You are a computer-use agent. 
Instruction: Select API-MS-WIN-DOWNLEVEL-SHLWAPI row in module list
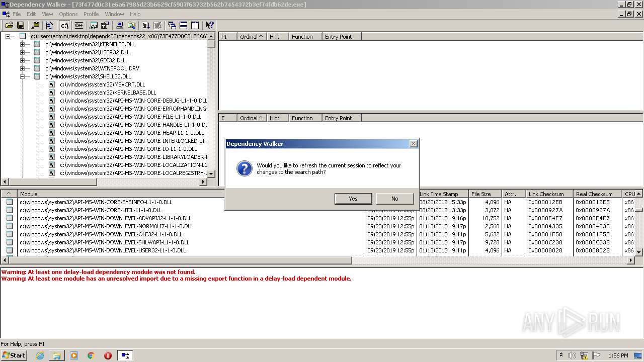[104, 242]
